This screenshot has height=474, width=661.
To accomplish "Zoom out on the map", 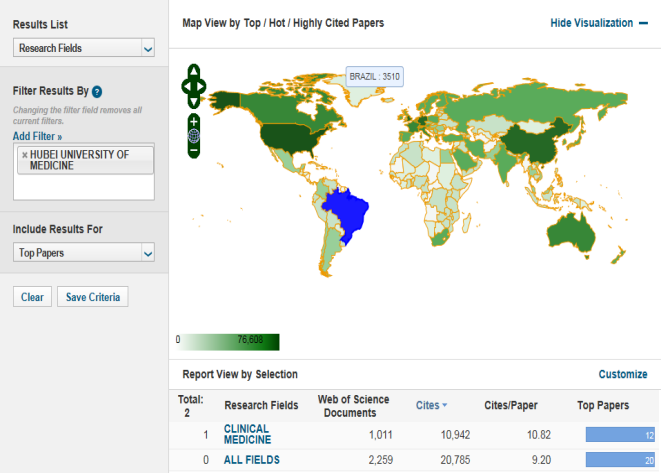I will pyautogui.click(x=193, y=150).
